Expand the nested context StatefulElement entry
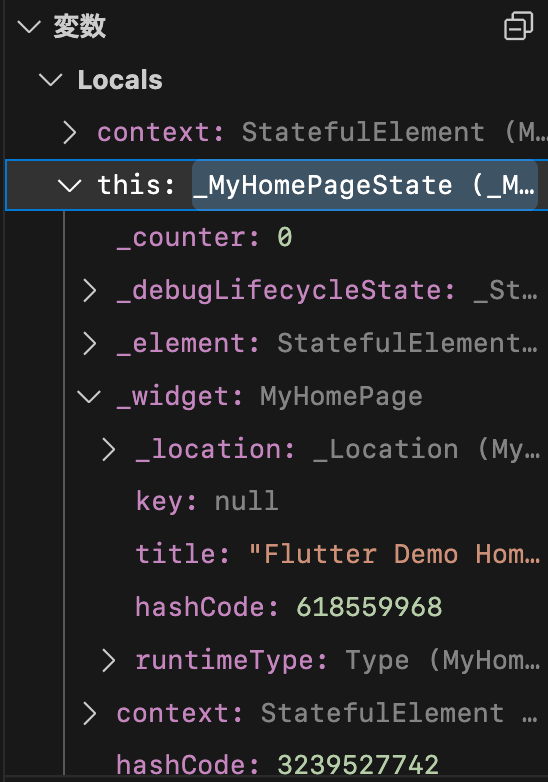Screen dimensions: 548x782 point(90,714)
